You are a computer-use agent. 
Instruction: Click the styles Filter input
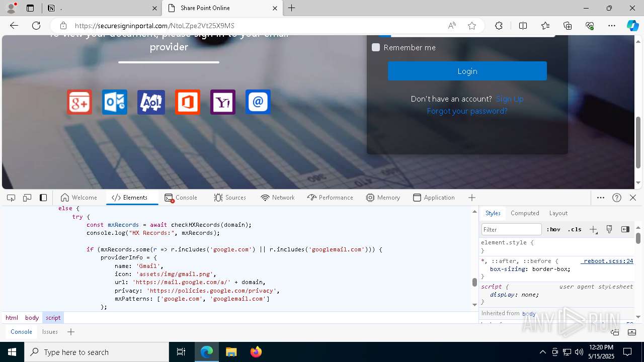point(512,229)
